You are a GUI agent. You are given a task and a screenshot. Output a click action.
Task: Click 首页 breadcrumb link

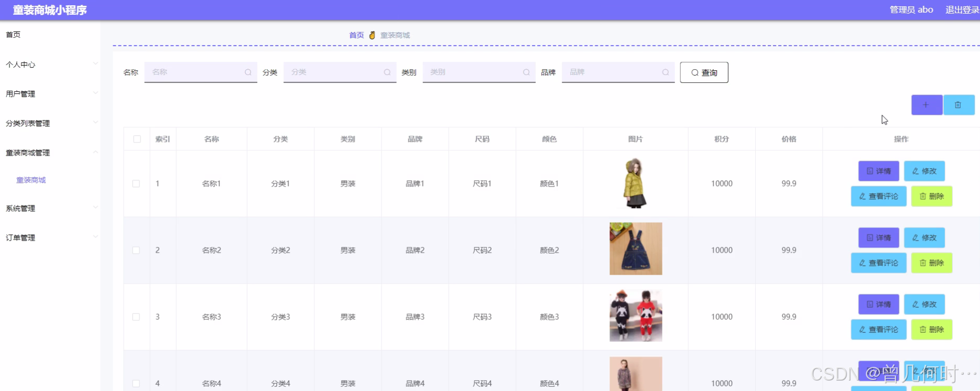point(356,35)
